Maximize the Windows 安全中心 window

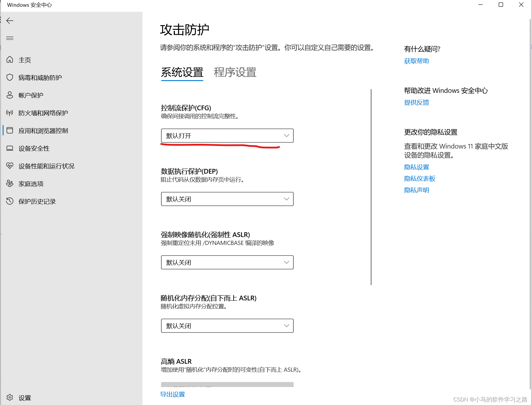[501, 5]
